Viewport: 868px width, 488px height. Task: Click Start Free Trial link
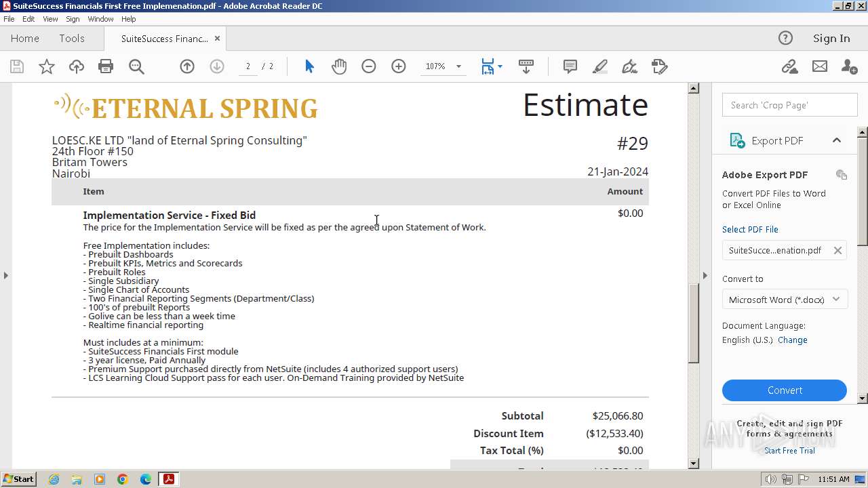(789, 451)
